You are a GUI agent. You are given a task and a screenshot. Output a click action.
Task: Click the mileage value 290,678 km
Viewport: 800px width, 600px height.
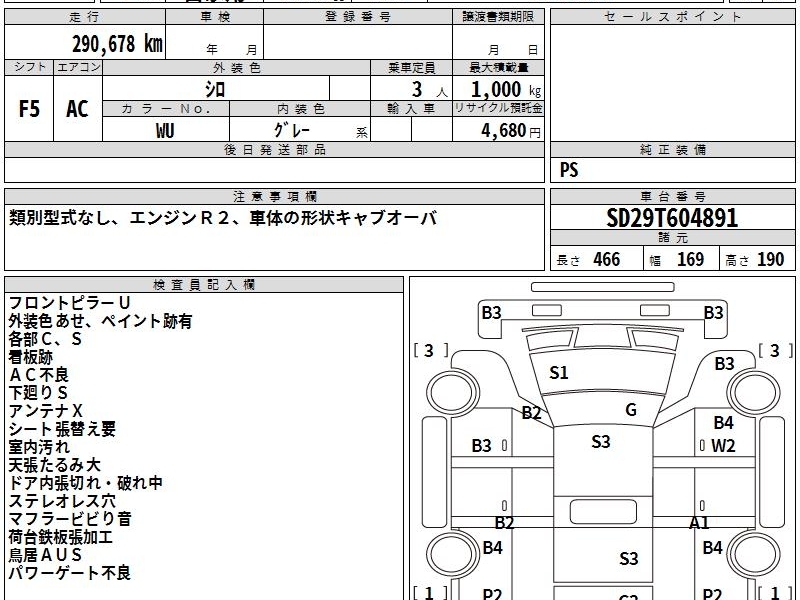coord(117,44)
